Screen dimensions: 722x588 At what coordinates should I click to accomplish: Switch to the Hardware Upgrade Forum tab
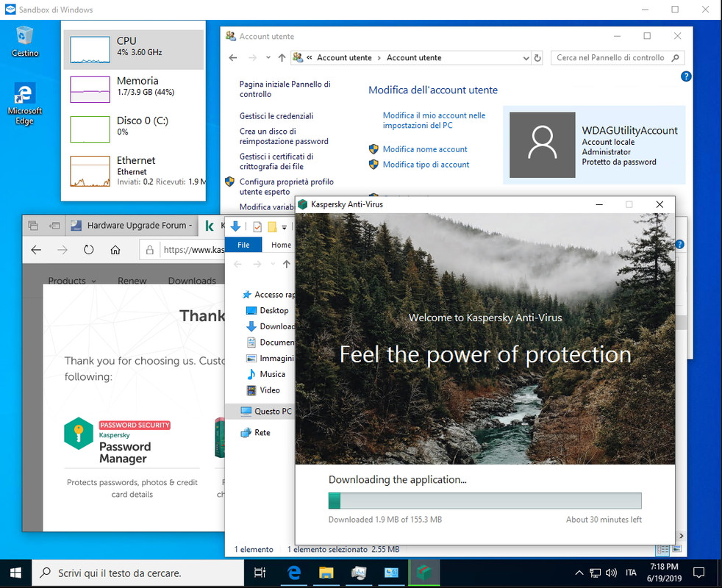pyautogui.click(x=132, y=225)
